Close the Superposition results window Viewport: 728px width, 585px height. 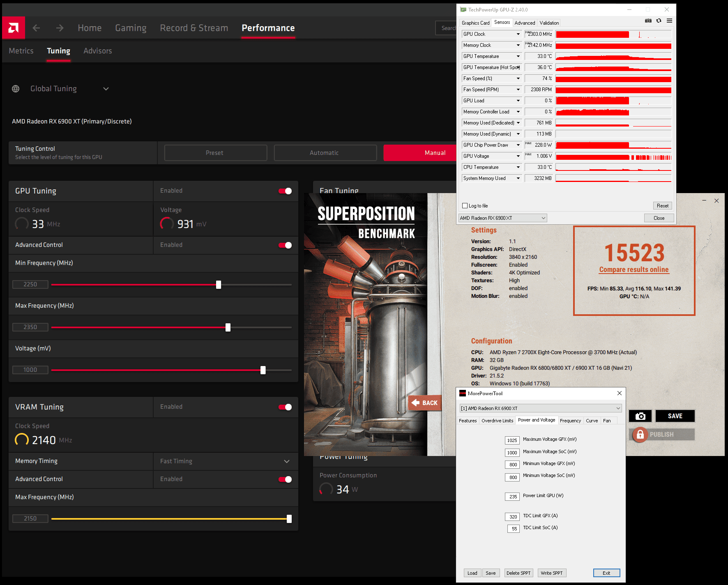point(716,200)
